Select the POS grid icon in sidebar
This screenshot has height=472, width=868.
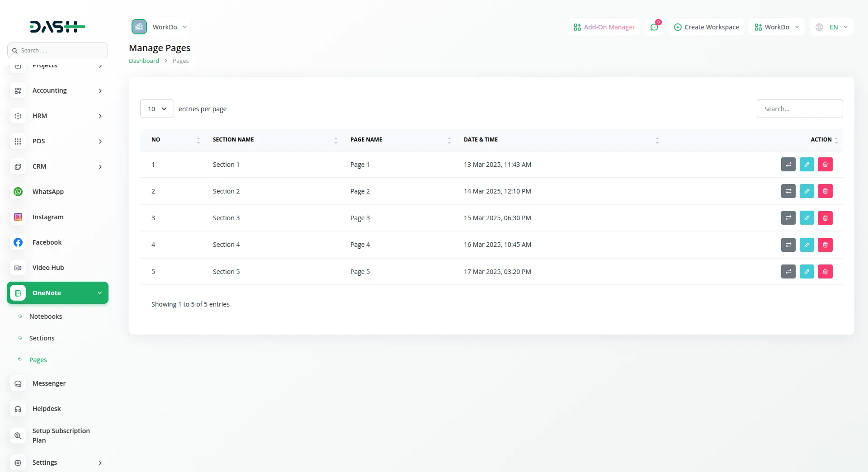click(18, 141)
